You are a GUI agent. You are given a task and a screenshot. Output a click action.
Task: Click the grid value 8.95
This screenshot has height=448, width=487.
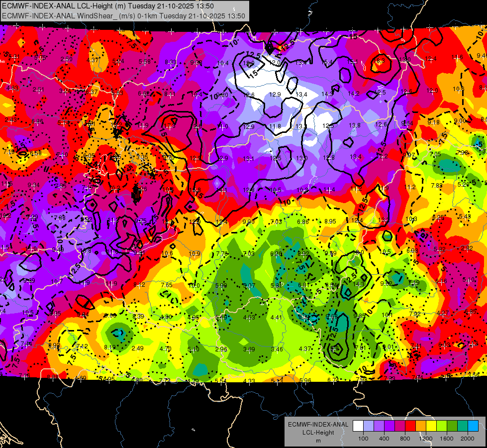coord(330,222)
